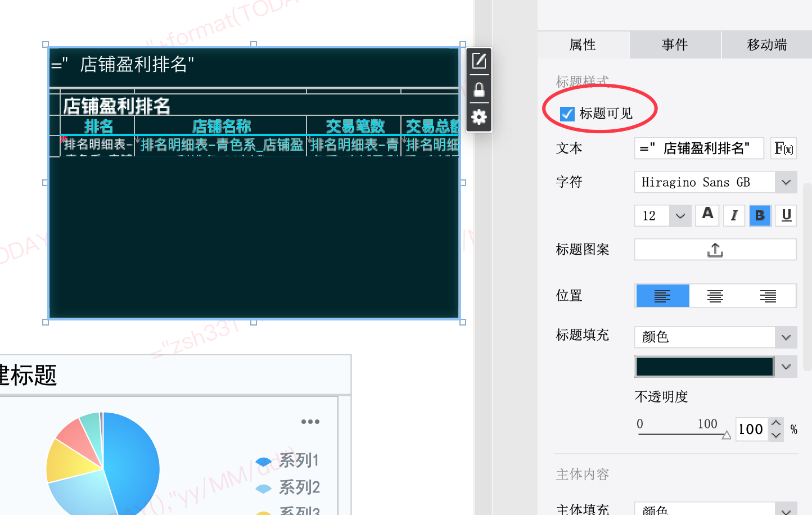
Task: Click the 排名 column header in the report
Action: point(98,126)
